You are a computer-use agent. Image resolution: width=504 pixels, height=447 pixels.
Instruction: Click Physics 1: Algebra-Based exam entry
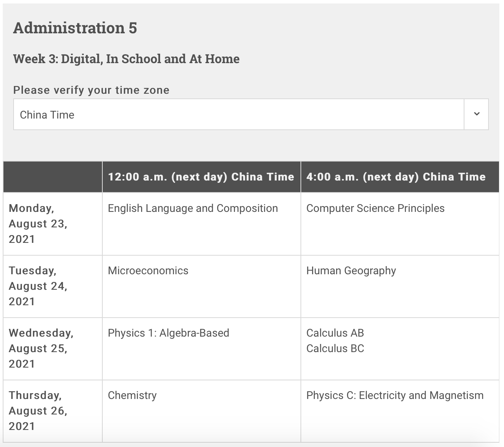pos(168,333)
